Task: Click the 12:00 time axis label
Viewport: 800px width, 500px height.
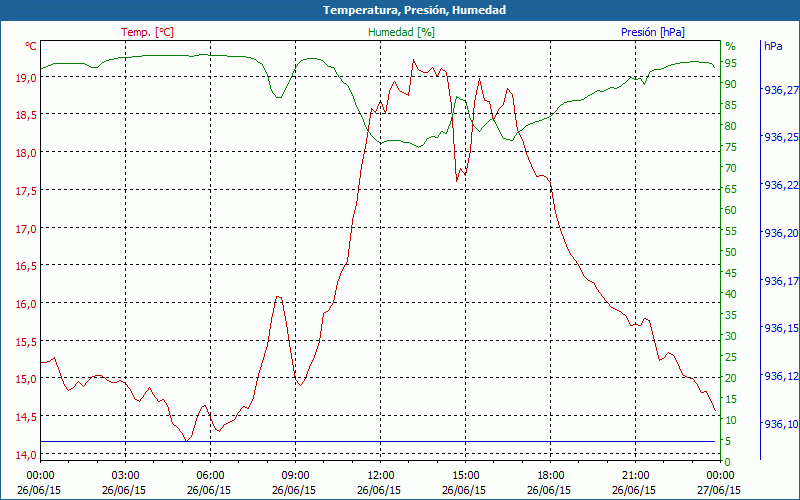Action: tap(380, 475)
